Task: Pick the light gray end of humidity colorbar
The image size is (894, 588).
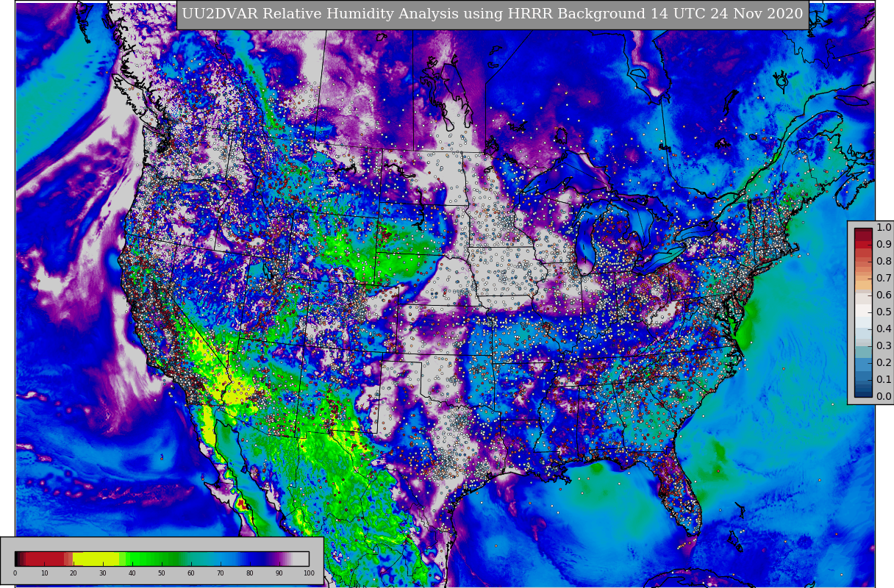Action: point(301,559)
